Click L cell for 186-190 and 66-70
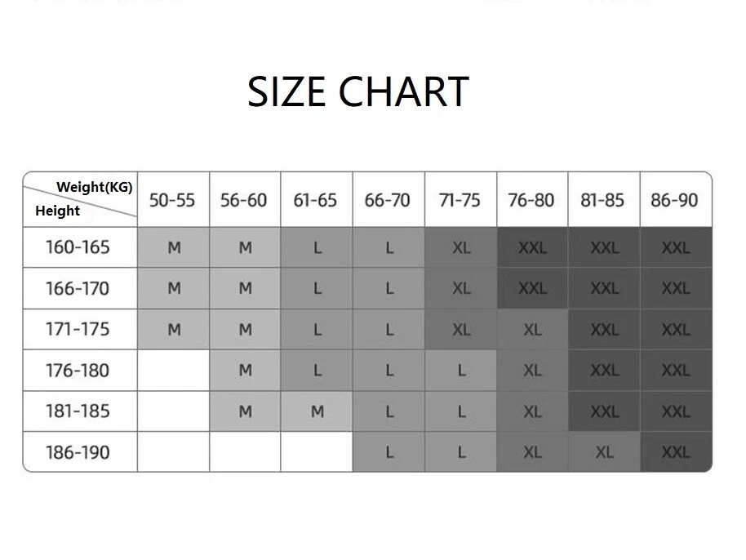This screenshot has height=560, width=746. pos(389,452)
